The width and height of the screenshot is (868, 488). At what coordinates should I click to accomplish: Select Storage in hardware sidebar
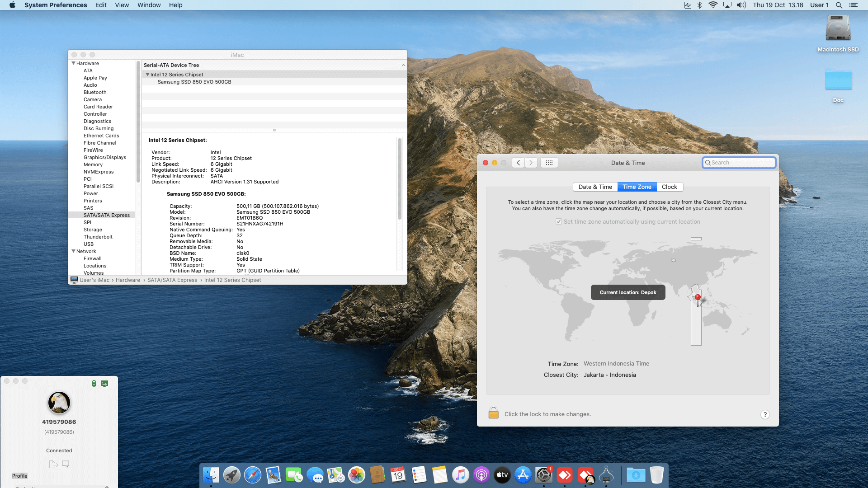(93, 230)
